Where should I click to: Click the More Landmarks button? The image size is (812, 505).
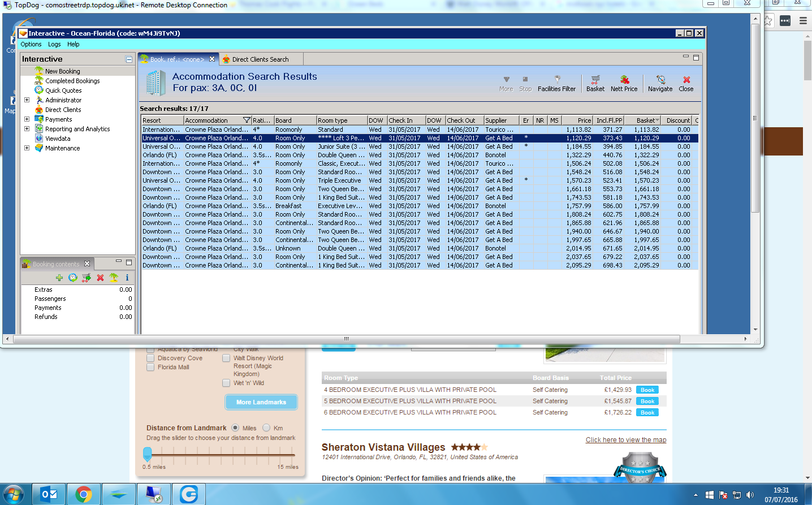pos(261,402)
